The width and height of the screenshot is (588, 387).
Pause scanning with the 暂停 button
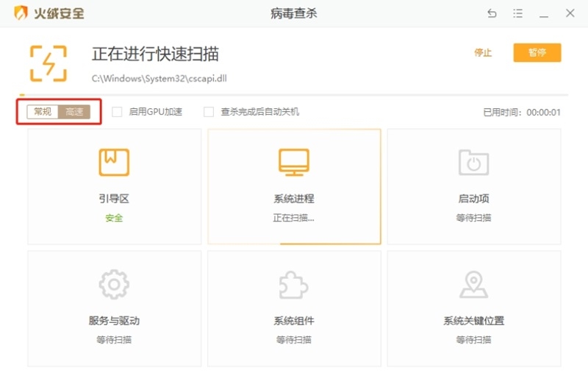pyautogui.click(x=537, y=52)
